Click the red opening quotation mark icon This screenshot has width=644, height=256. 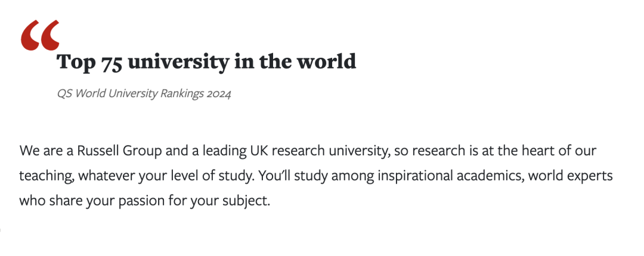[41, 35]
